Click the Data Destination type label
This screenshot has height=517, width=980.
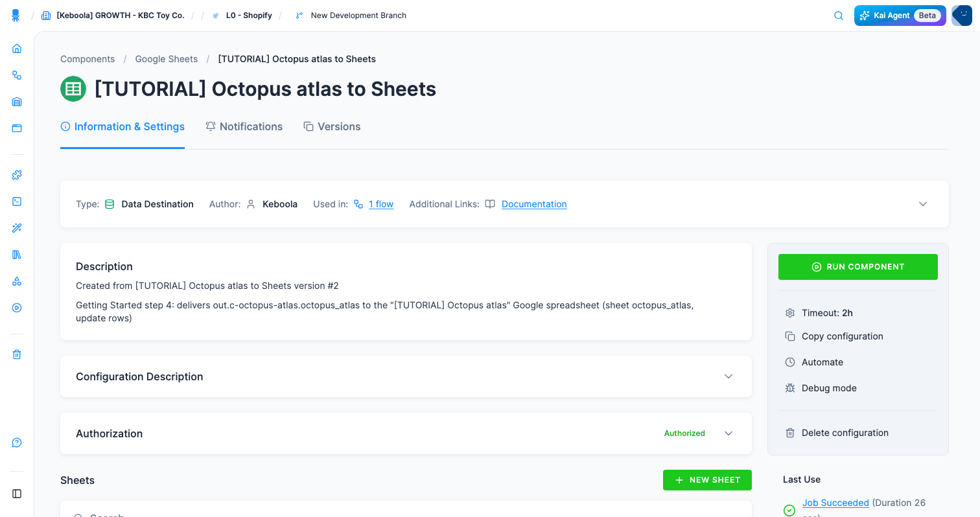pos(157,204)
